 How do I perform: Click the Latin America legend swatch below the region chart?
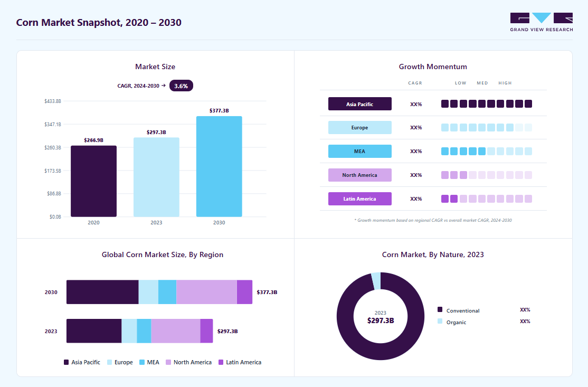tap(221, 362)
